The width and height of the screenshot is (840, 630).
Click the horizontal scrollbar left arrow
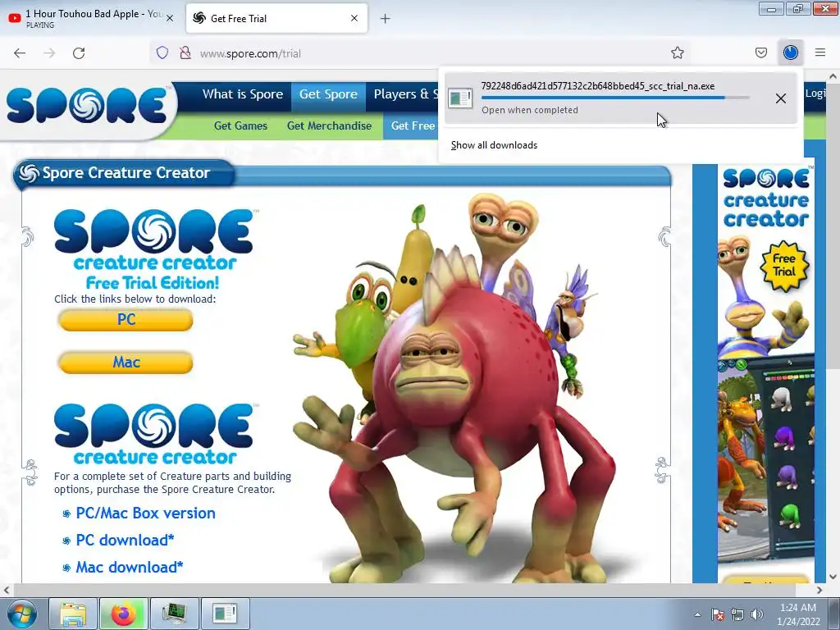(x=7, y=590)
